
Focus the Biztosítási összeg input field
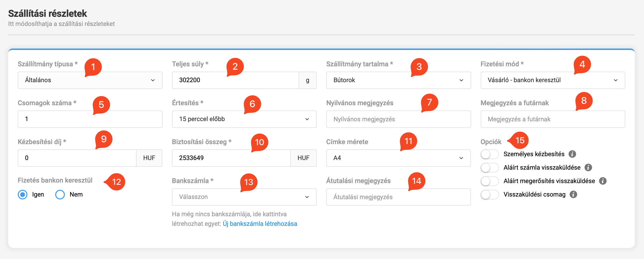pos(231,158)
